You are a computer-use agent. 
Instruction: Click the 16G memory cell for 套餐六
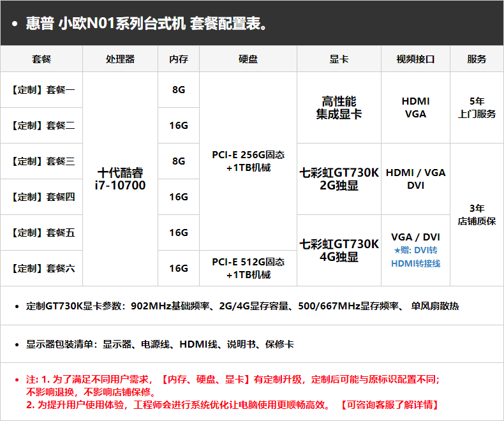(179, 269)
